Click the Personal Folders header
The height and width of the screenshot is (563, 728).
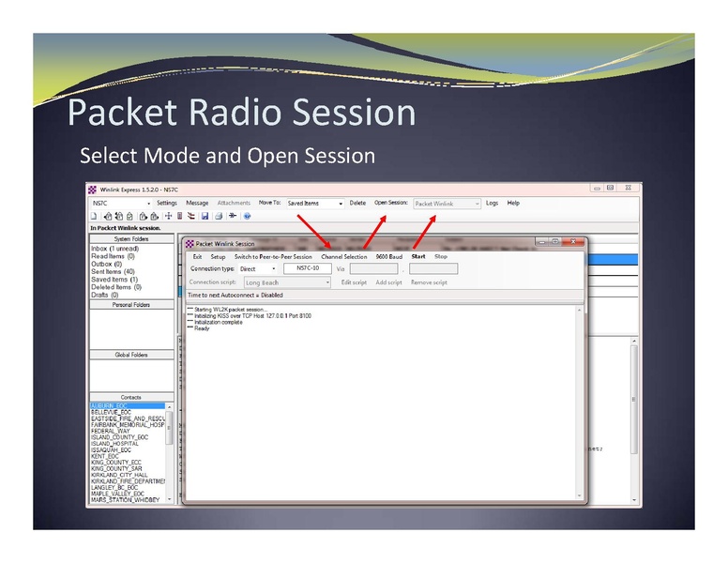pos(131,305)
